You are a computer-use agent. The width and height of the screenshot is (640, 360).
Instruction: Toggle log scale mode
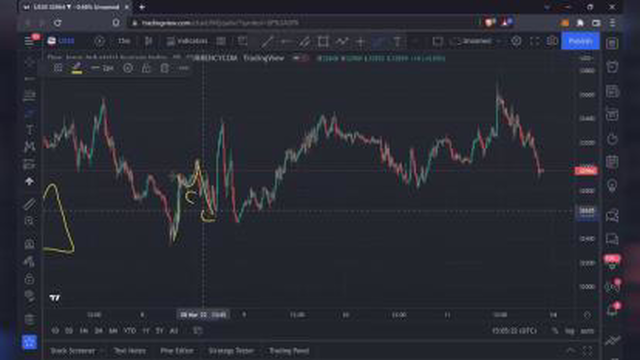tap(569, 331)
